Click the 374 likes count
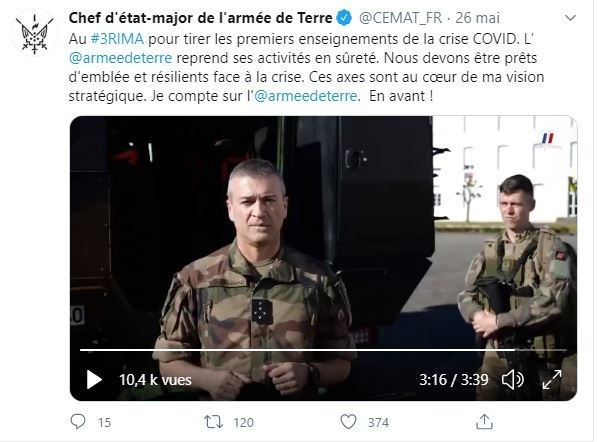 coord(378,422)
